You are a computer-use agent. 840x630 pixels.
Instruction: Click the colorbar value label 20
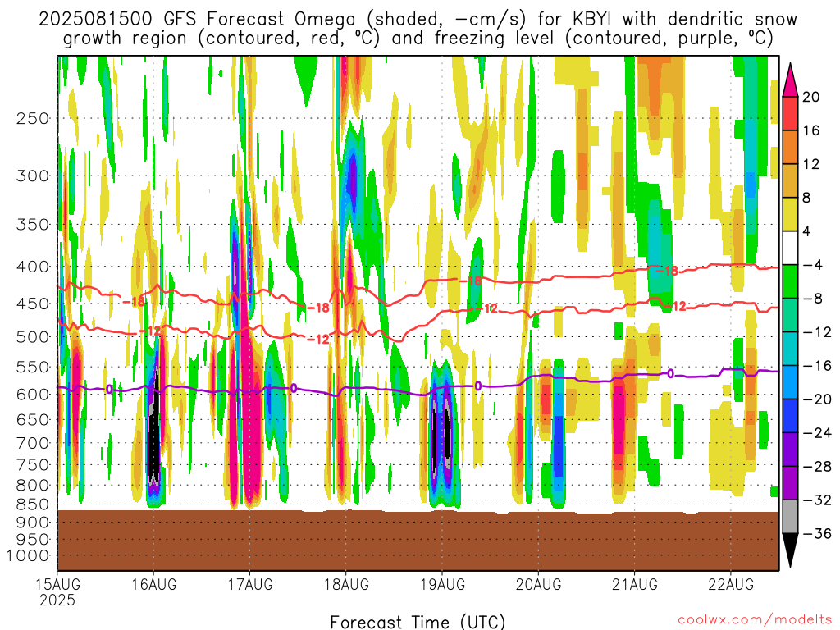(811, 97)
